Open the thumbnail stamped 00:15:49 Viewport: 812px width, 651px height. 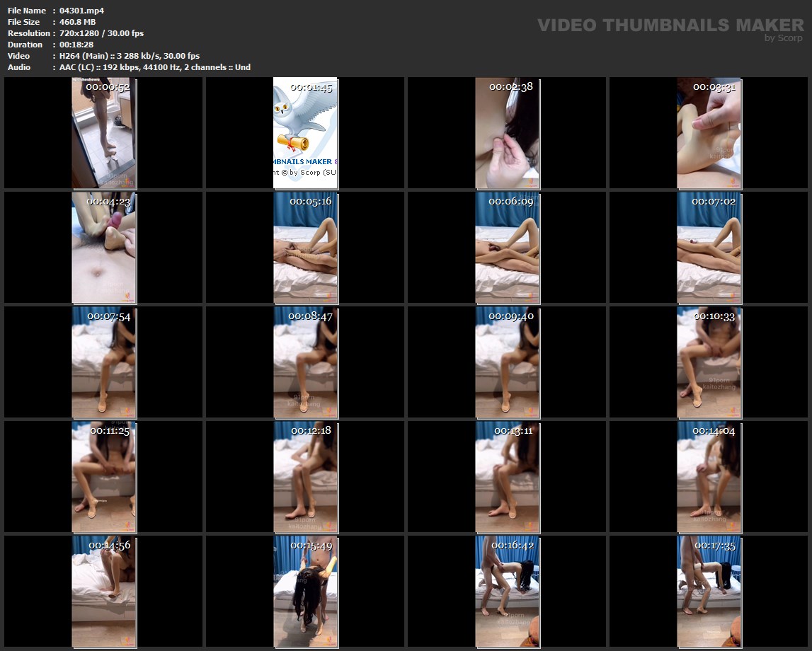305,592
